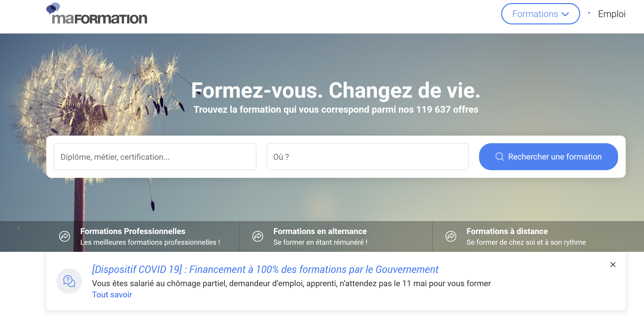Open the Emploi menu item

611,14
